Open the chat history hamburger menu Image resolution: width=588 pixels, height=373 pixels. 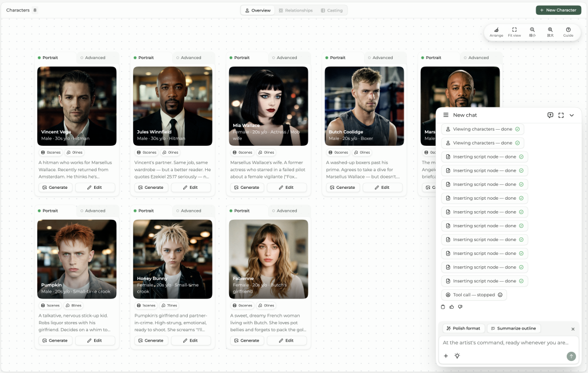tap(446, 115)
